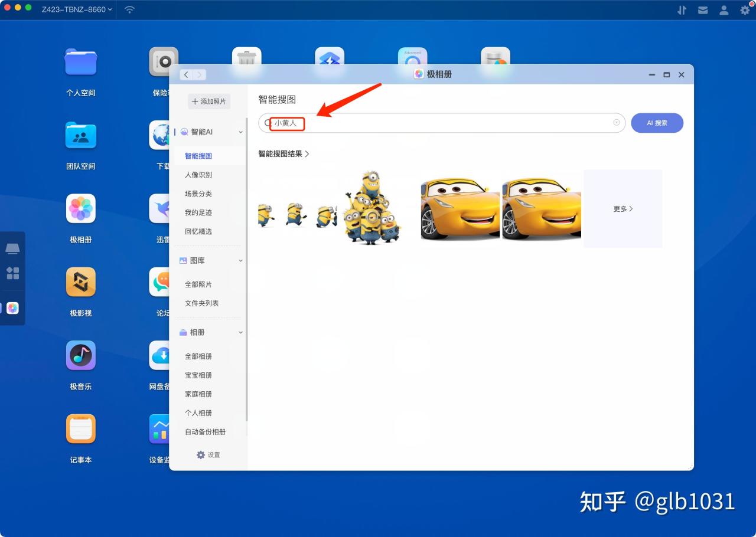Image resolution: width=756 pixels, height=537 pixels.
Task: Expand 智能搜图结果 via its chevron
Action: click(x=307, y=153)
